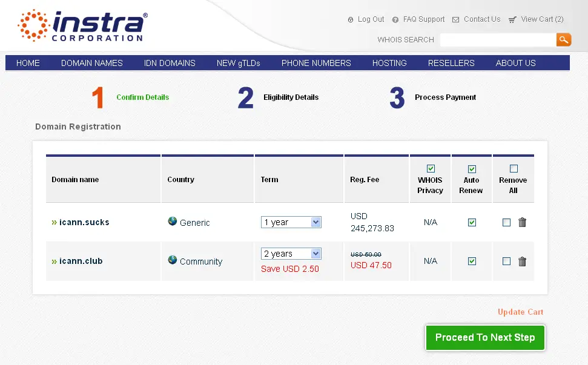This screenshot has width=588, height=365.
Task: Click the Process Payment step label
Action: (445, 97)
